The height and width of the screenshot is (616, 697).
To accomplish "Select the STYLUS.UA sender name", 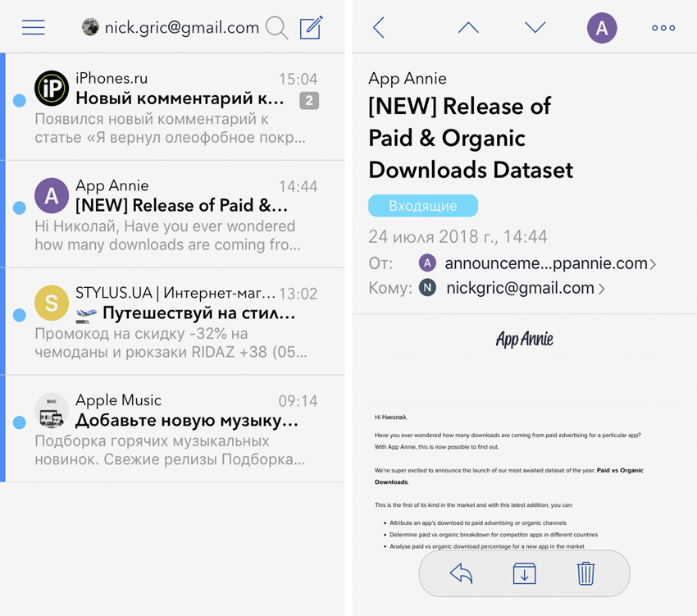I will 175,293.
